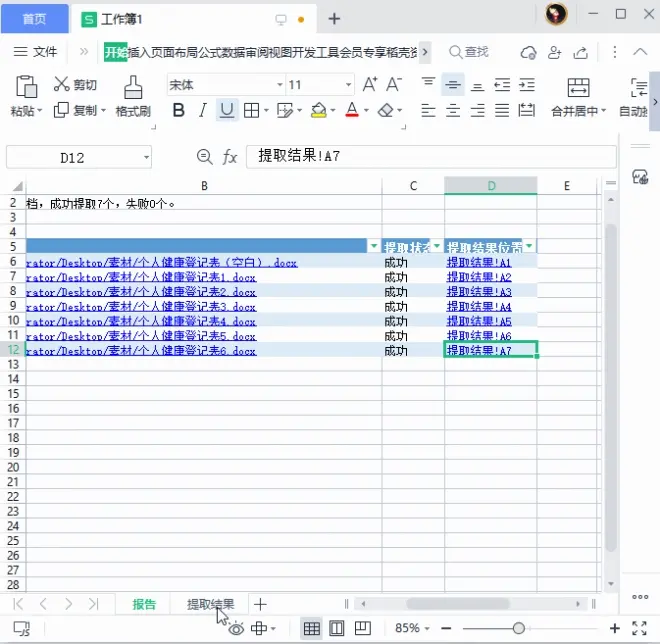Align text left horizontally
660x644 pixels.
(x=428, y=111)
